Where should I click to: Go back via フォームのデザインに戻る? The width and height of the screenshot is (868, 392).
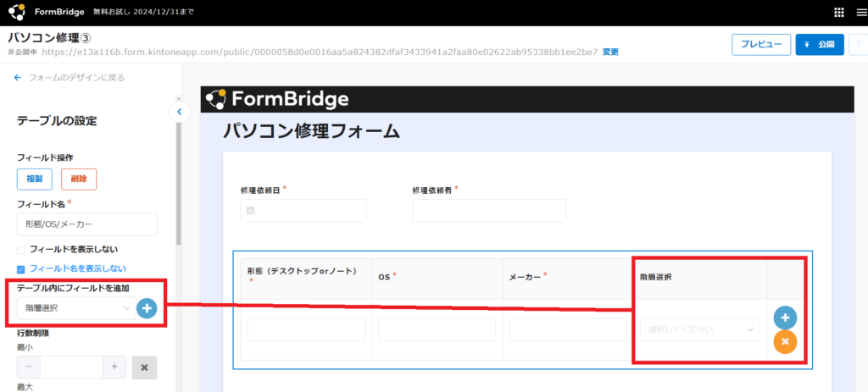tap(70, 78)
